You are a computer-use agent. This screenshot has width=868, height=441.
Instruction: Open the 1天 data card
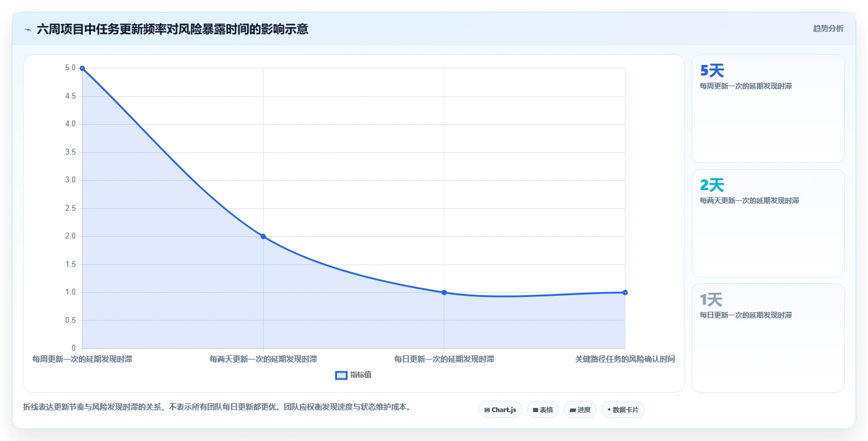[x=768, y=338]
